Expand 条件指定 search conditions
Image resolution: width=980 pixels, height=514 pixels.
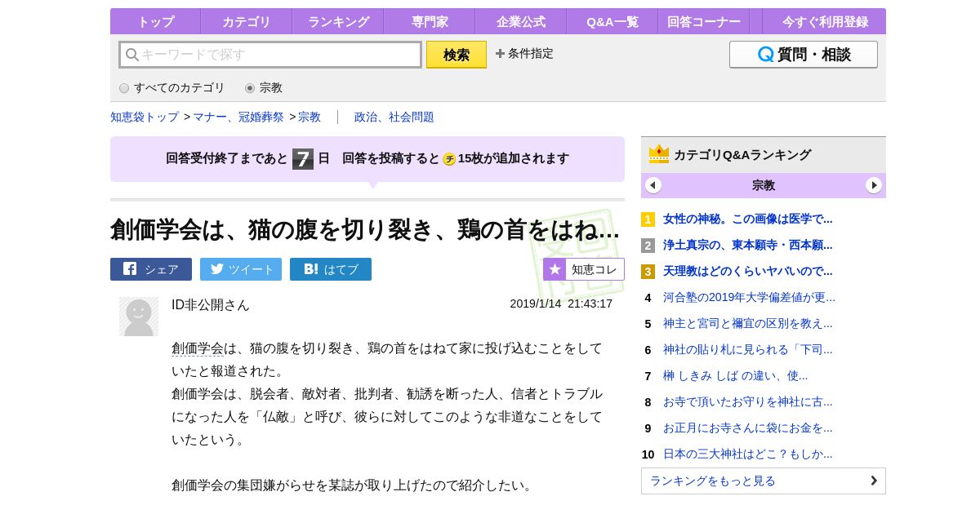(x=524, y=53)
